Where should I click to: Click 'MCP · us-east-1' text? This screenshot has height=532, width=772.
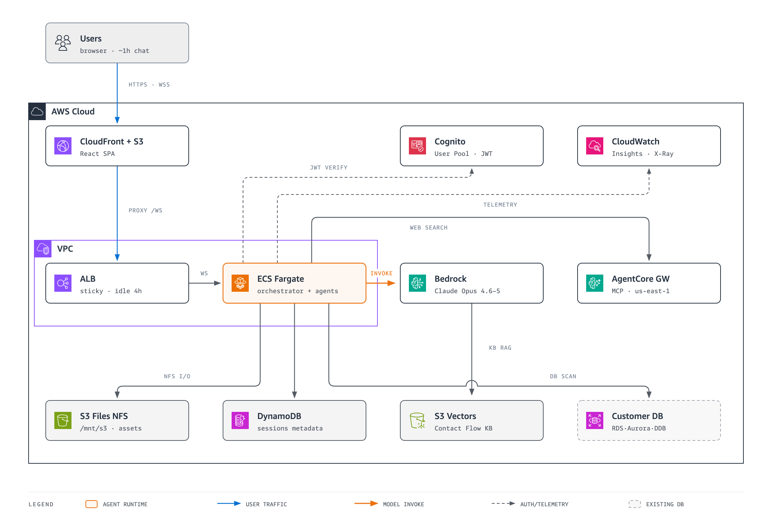640,291
